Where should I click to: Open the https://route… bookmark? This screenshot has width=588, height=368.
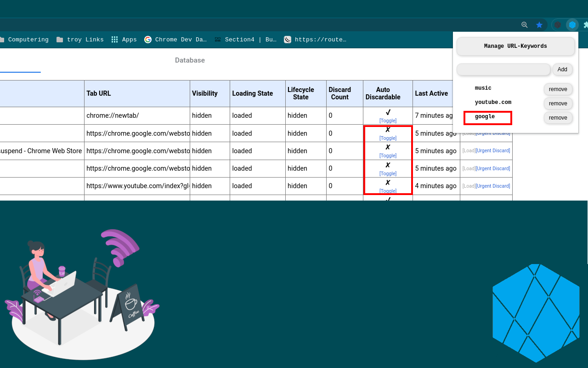coord(315,40)
